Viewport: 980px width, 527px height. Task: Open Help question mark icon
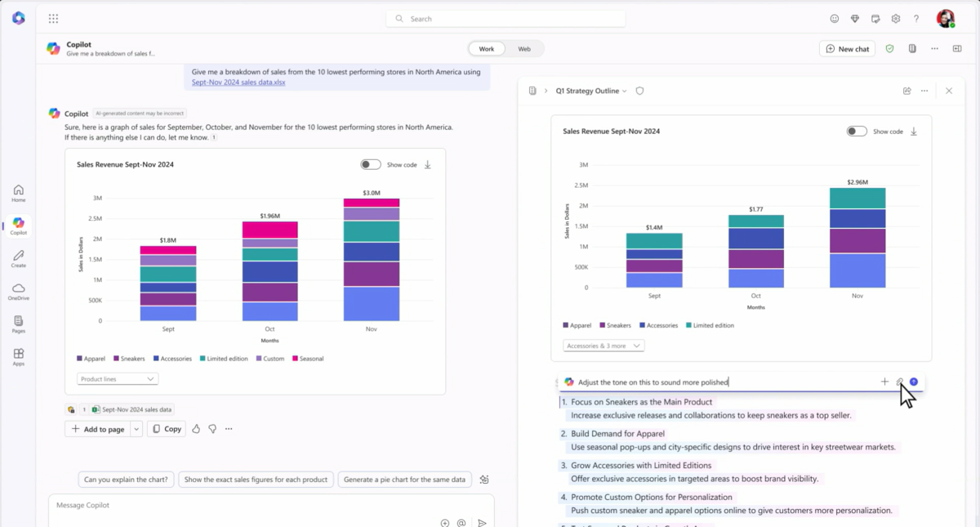(916, 18)
